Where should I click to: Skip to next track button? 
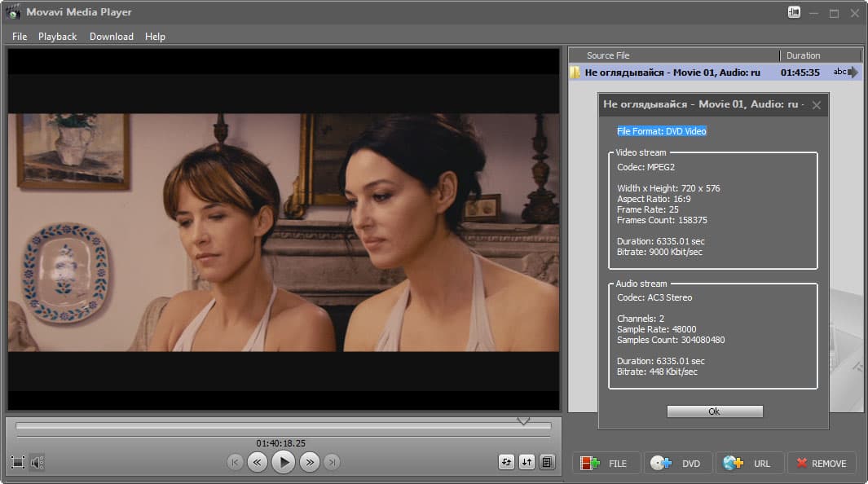pyautogui.click(x=332, y=463)
